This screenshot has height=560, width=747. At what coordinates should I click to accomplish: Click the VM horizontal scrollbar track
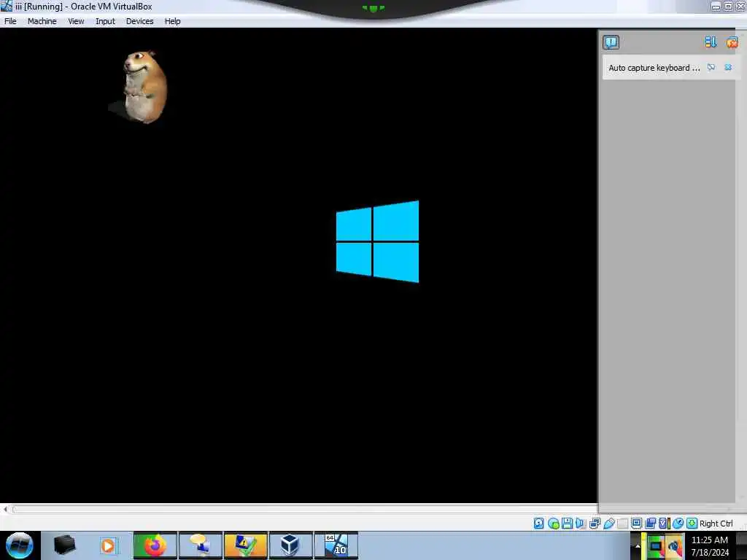pyautogui.click(x=305, y=509)
